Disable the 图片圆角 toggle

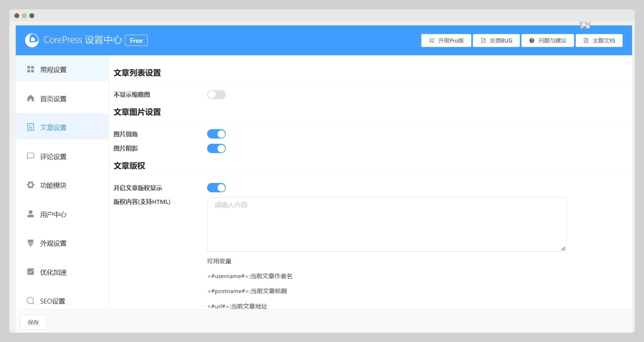pos(216,134)
